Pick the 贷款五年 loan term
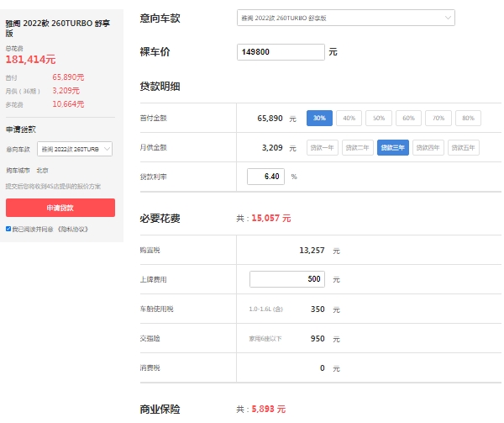Viewport: 504px width, 423px height. [x=463, y=148]
